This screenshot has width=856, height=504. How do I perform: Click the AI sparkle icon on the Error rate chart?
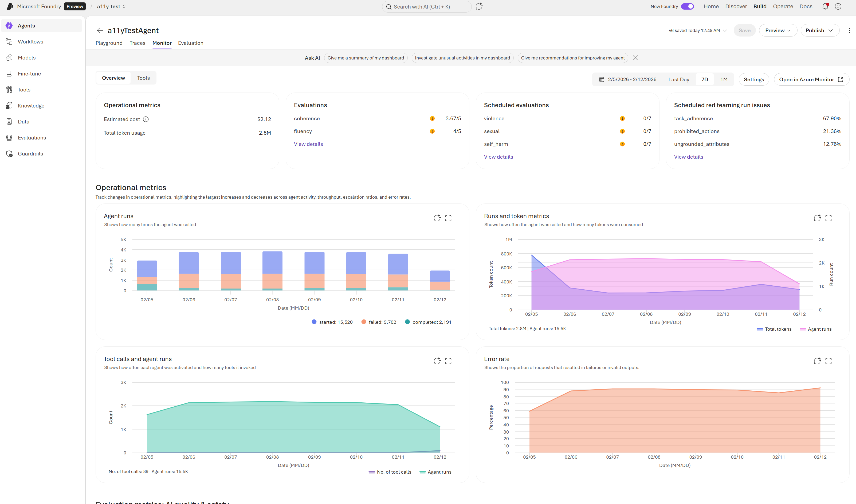pyautogui.click(x=818, y=361)
